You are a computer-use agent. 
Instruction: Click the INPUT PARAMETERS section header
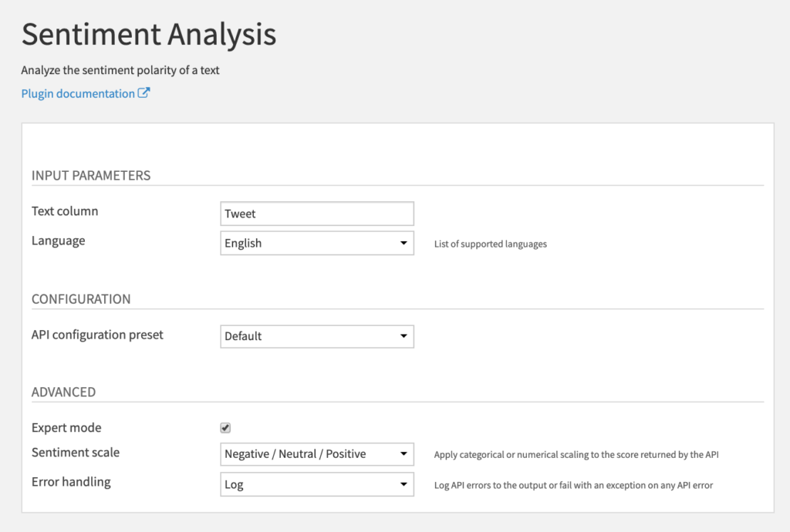(91, 175)
